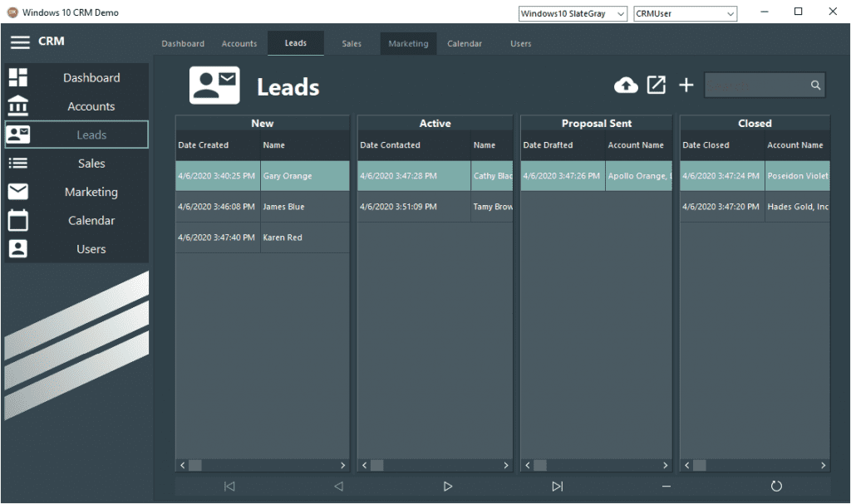Click the export/open external icon
The height and width of the screenshot is (504, 851).
pos(657,85)
